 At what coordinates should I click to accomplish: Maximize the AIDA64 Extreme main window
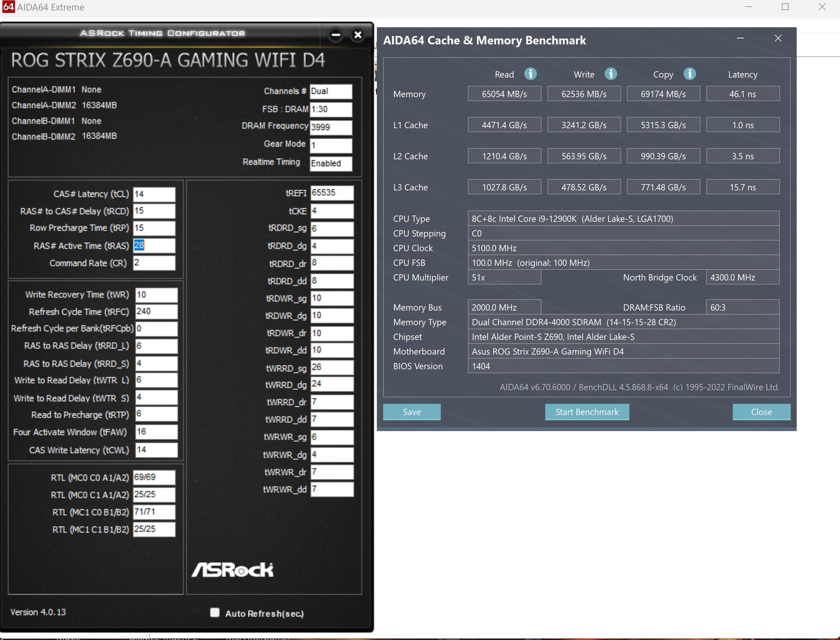coord(785,7)
